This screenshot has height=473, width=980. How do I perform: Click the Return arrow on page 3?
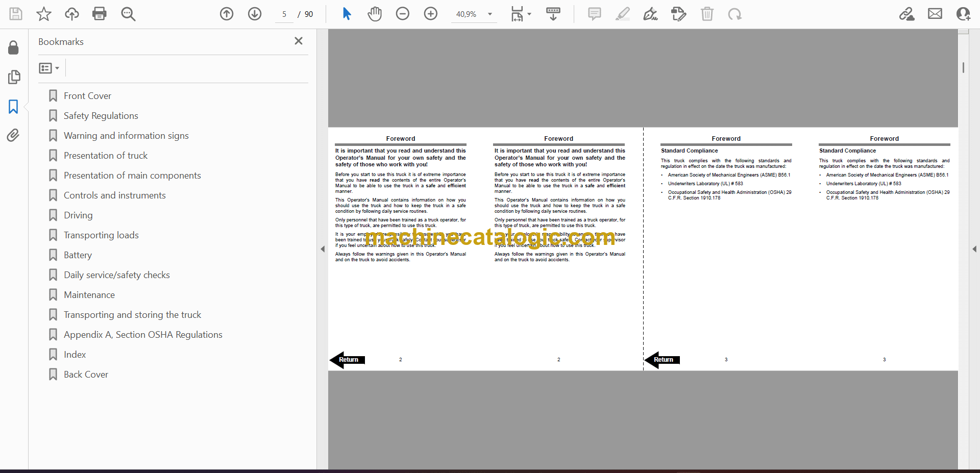(x=663, y=360)
